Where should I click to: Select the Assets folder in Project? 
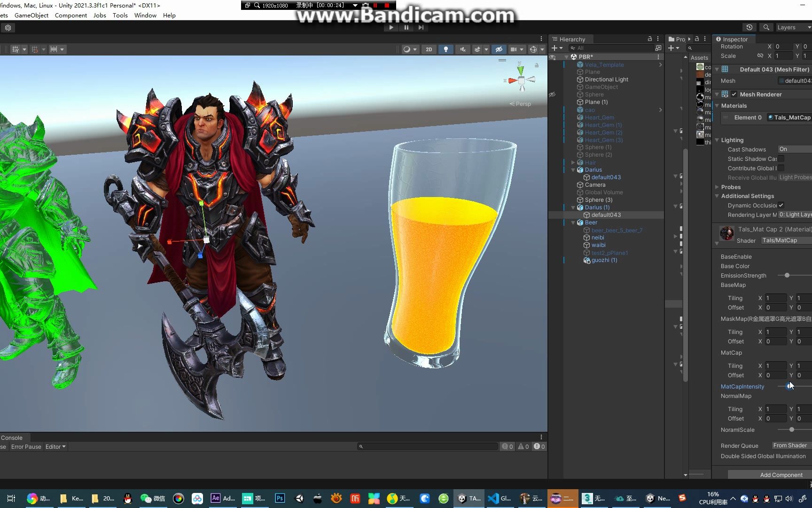click(699, 57)
